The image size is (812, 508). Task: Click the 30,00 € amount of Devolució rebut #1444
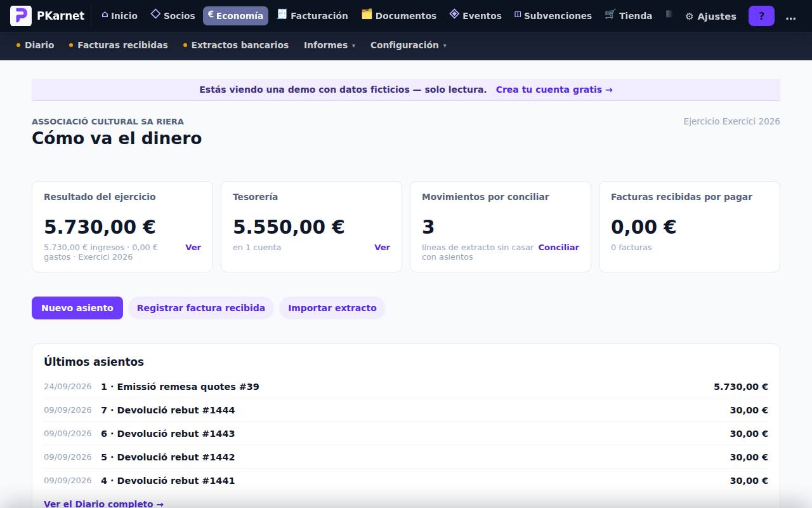coord(749,410)
